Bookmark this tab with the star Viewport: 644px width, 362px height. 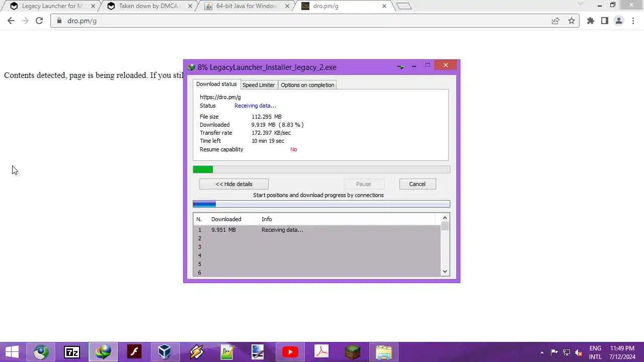click(572, 21)
